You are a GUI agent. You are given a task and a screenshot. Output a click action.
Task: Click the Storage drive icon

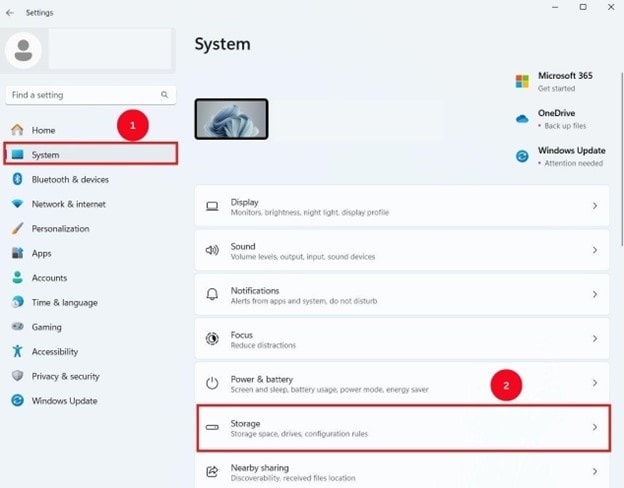[212, 427]
